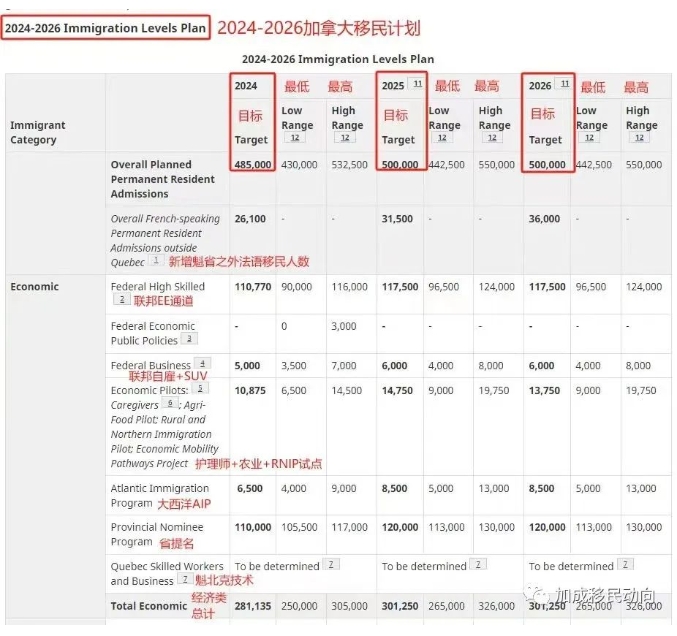Click the Economic category label
This screenshot has width=677, height=636.
(x=35, y=287)
